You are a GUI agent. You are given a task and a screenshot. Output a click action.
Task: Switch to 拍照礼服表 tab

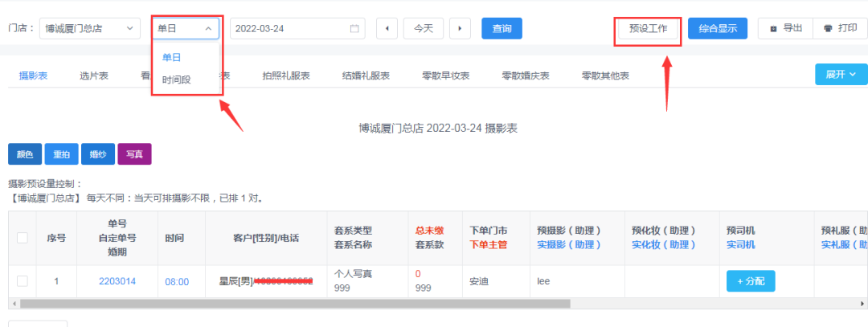285,76
